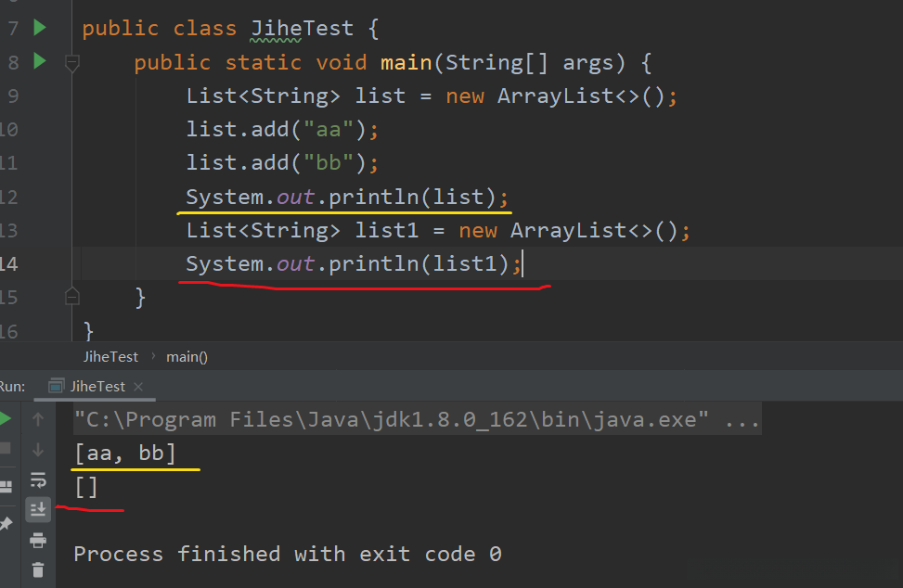Viewport: 903px width, 588px height.
Task: Click 'Process finished with exit code 0' text
Action: coord(288,554)
